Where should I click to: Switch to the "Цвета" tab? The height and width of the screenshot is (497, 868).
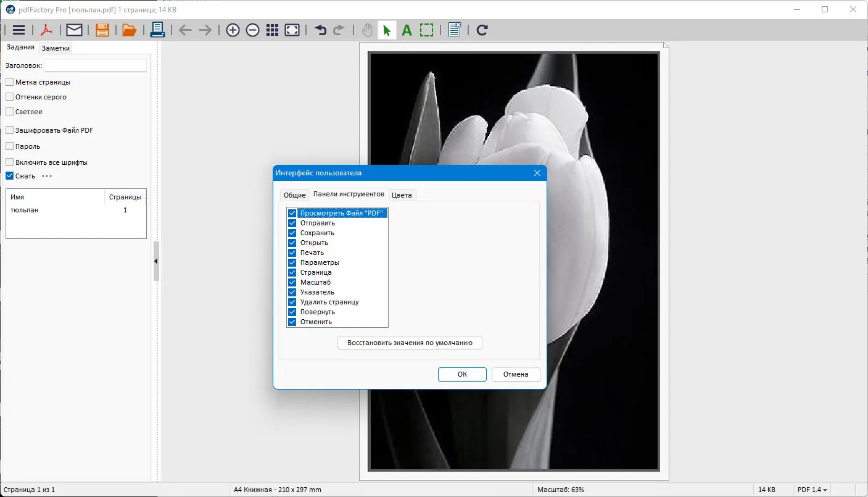(x=402, y=195)
